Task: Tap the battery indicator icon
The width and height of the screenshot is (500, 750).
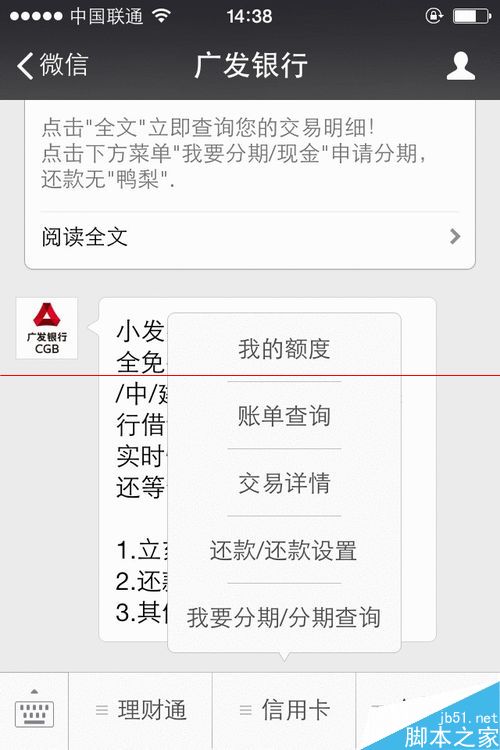Action: click(473, 16)
